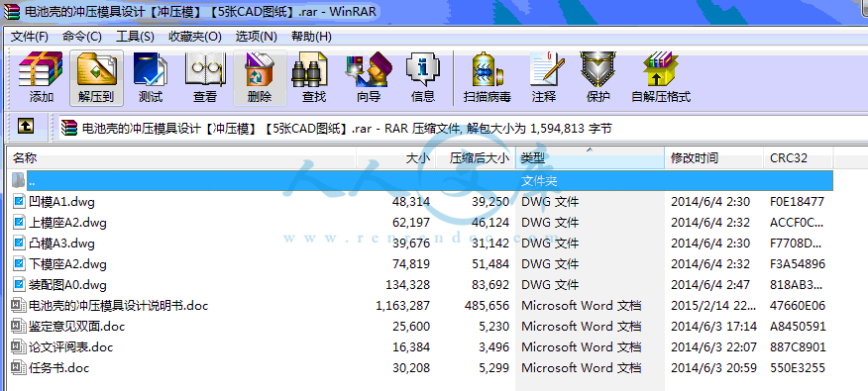Sort by the 修改时间 column header
Image resolution: width=868 pixels, height=391 pixels.
(x=714, y=158)
